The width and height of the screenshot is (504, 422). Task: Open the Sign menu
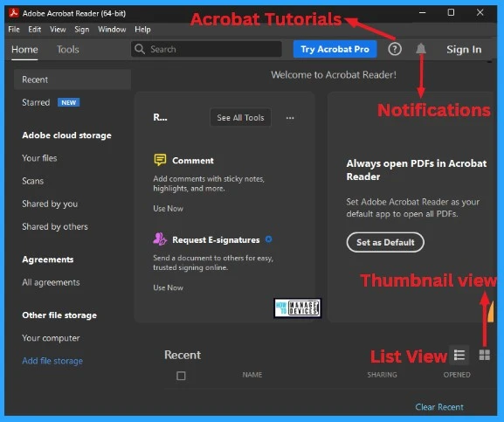(x=81, y=30)
